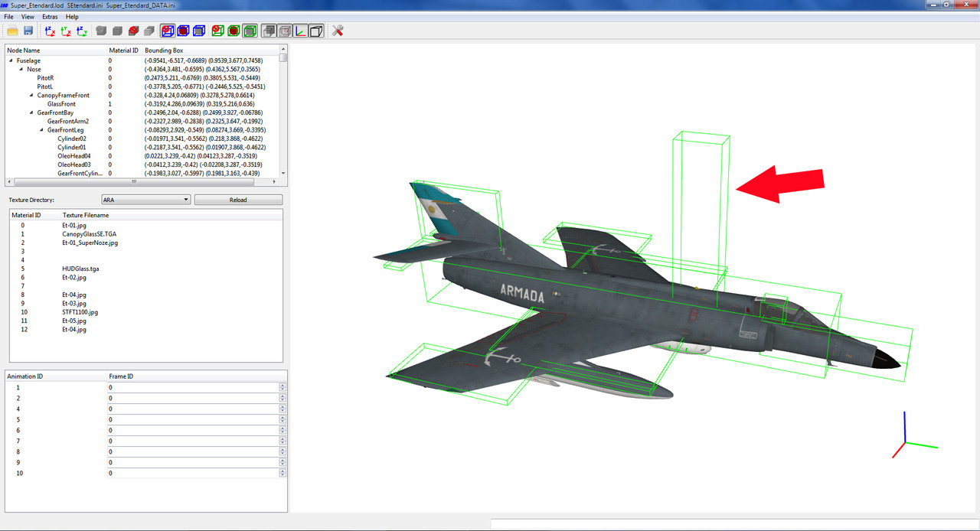980x531 pixels.
Task: Click blue wireframe cube with gray fill
Action: point(199,31)
